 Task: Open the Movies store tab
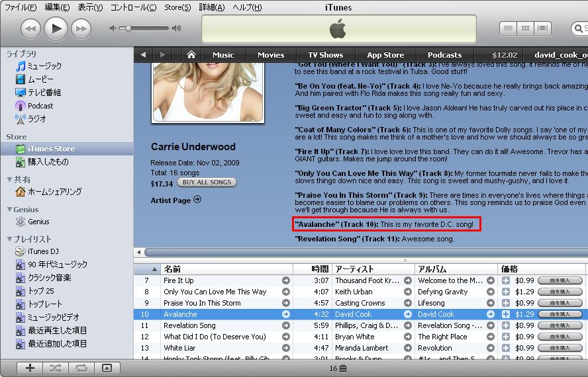pyautogui.click(x=271, y=55)
